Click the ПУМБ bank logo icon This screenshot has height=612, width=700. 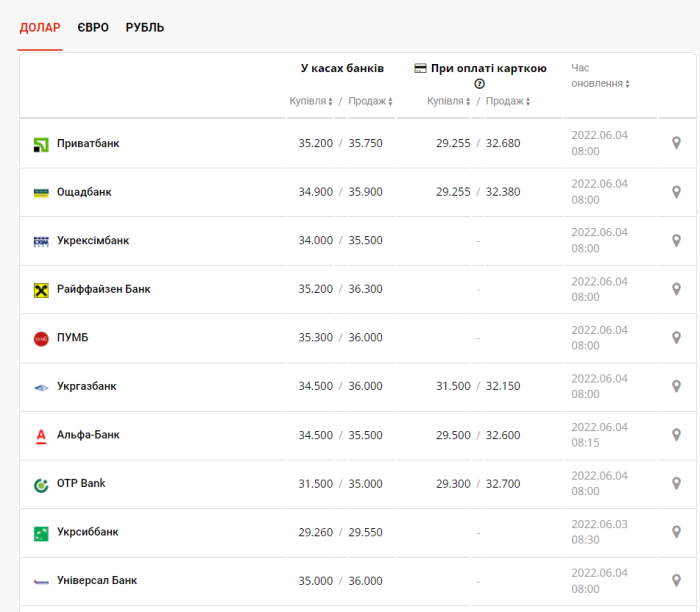pyautogui.click(x=41, y=338)
